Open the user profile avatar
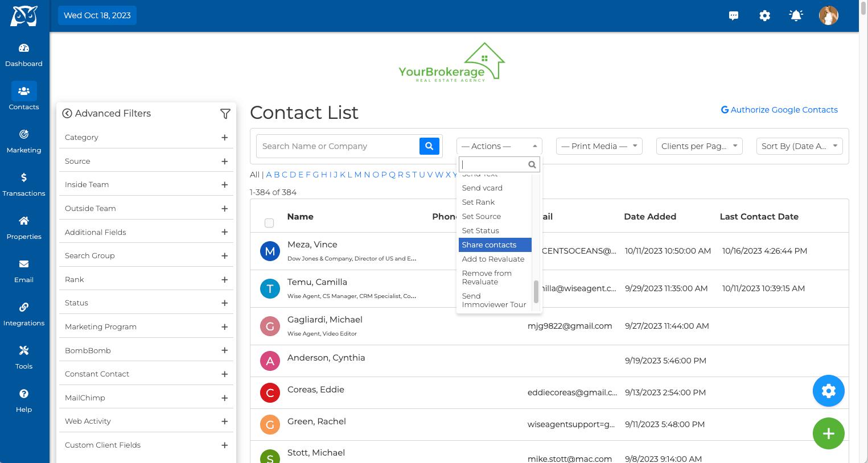This screenshot has width=868, height=463. coord(829,15)
